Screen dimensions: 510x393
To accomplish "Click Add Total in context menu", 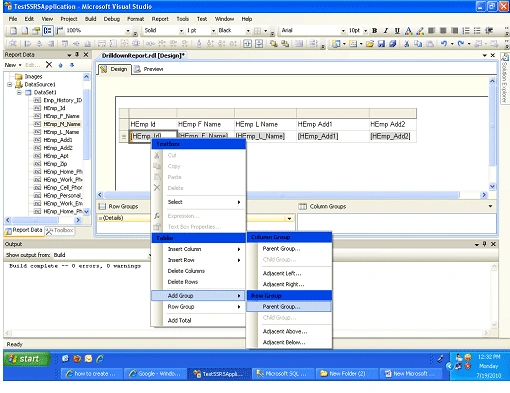I will (198, 320).
